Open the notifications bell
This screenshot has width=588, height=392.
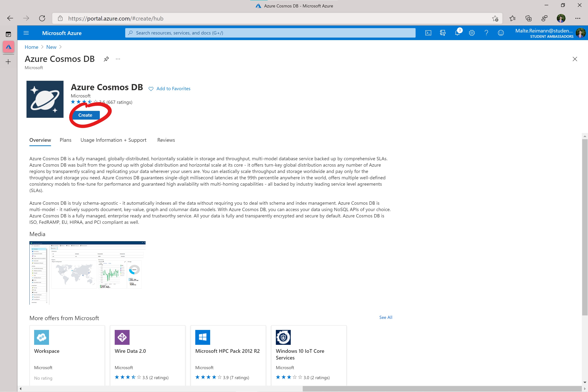pyautogui.click(x=457, y=33)
